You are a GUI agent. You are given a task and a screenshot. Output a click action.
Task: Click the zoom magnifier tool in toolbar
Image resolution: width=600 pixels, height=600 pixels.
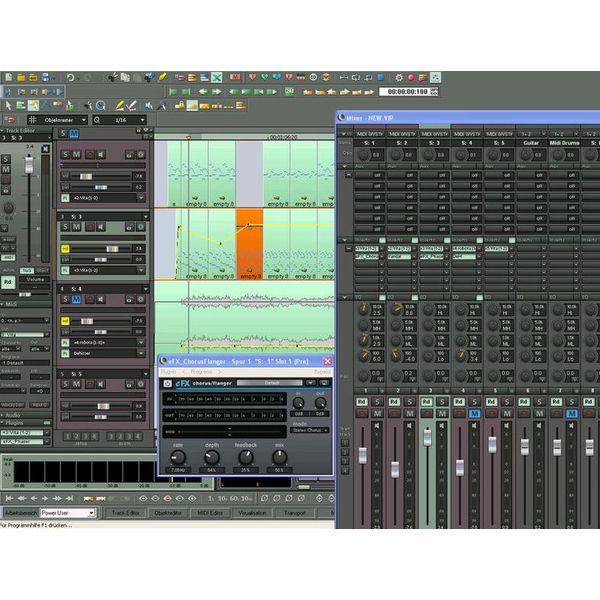(101, 104)
